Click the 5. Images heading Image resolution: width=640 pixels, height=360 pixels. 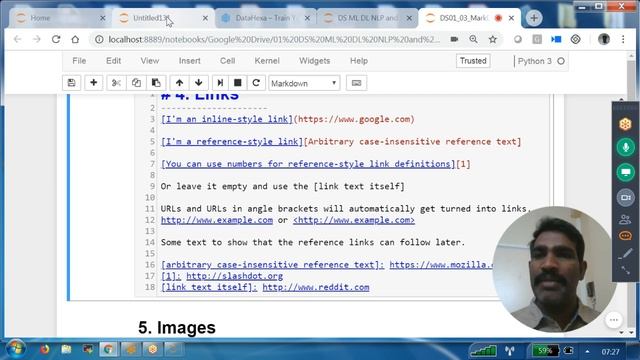pyautogui.click(x=177, y=327)
